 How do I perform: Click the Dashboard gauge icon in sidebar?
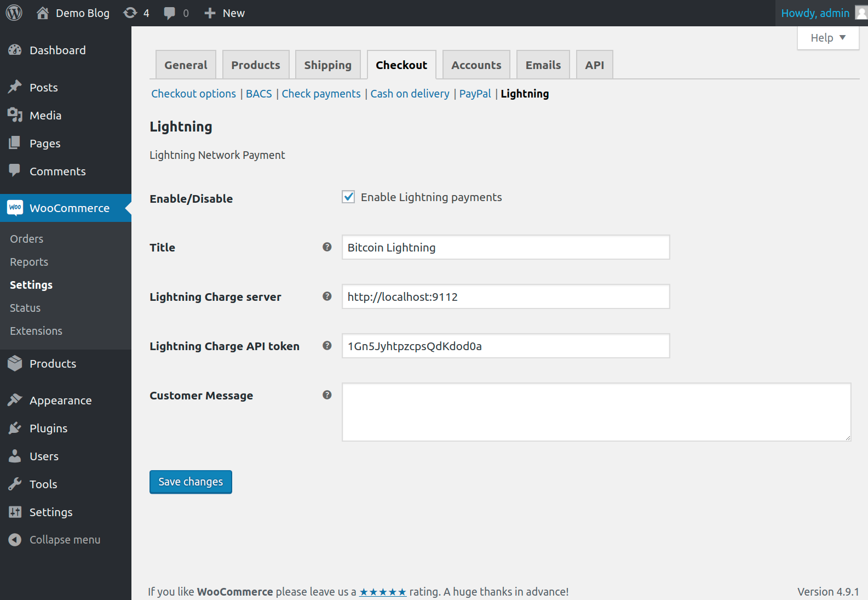(x=15, y=50)
